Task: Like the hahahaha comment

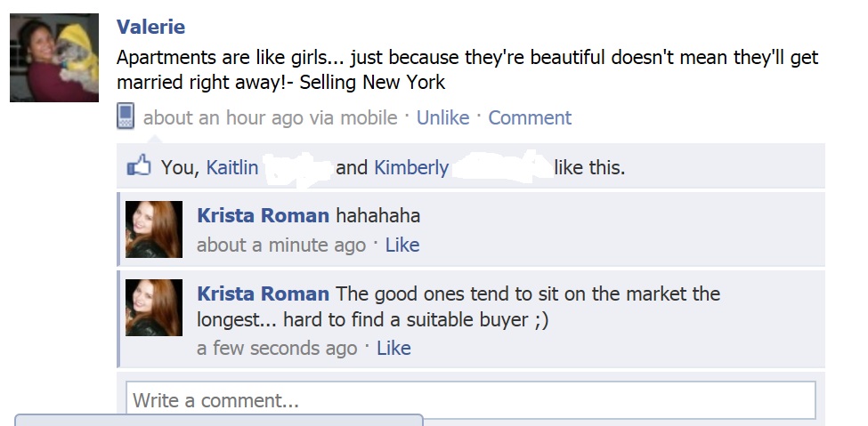Action: pos(402,245)
